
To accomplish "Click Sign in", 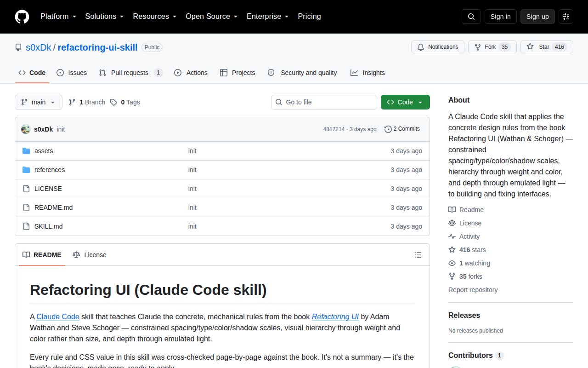I will click(500, 17).
